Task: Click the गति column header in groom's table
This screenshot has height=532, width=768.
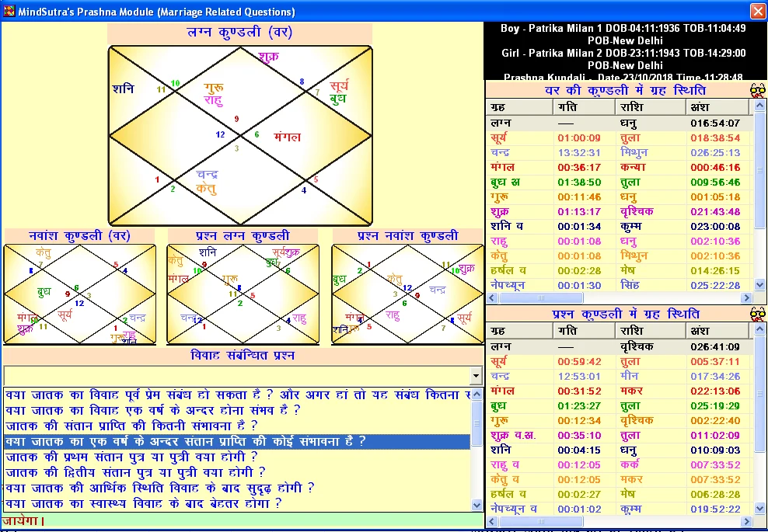Action: [x=584, y=106]
